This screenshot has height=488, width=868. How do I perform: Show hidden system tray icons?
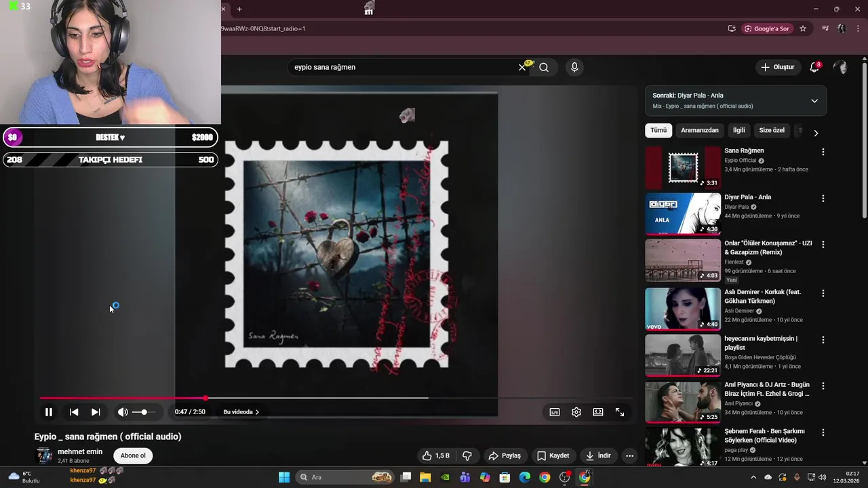click(x=753, y=477)
